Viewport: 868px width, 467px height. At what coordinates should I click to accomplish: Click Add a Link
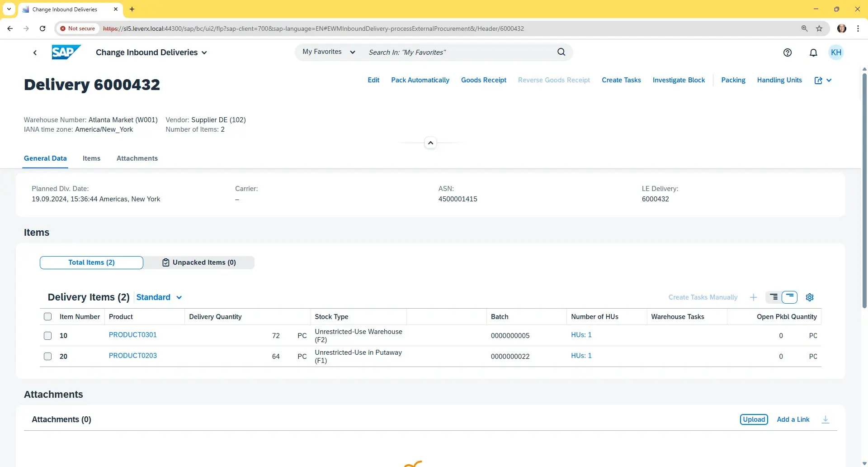click(x=793, y=419)
